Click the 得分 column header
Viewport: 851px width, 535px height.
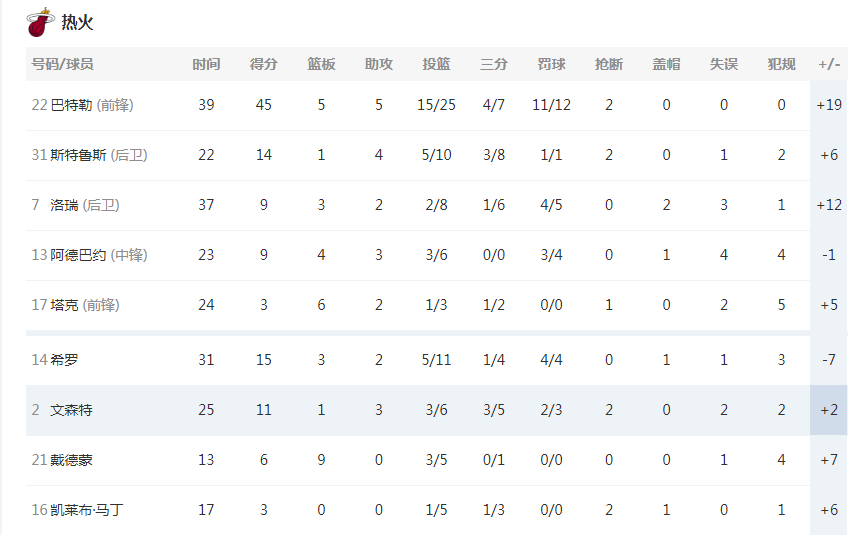(x=264, y=64)
